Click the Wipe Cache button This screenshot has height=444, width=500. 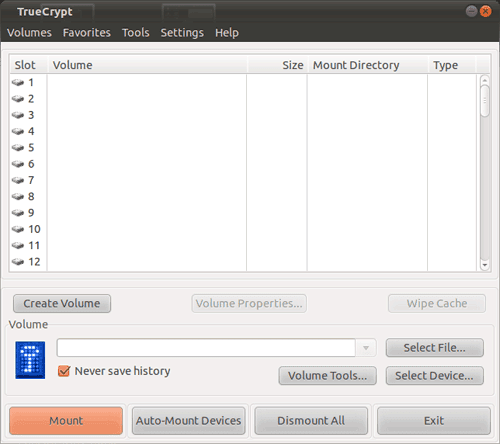[x=437, y=303]
